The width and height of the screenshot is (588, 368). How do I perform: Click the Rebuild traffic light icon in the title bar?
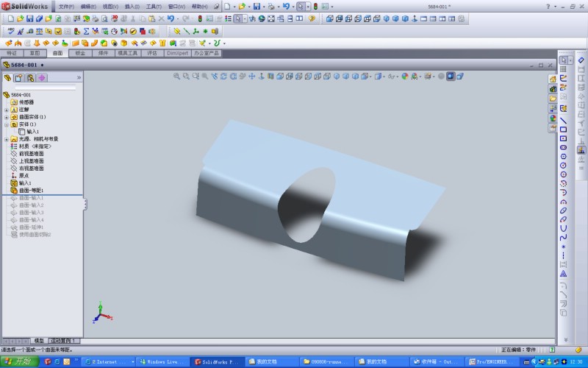coord(315,7)
